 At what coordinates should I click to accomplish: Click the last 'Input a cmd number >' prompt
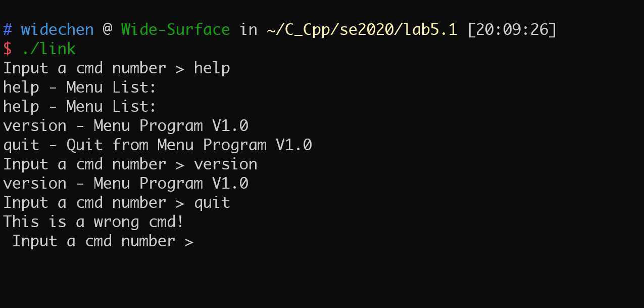103,241
